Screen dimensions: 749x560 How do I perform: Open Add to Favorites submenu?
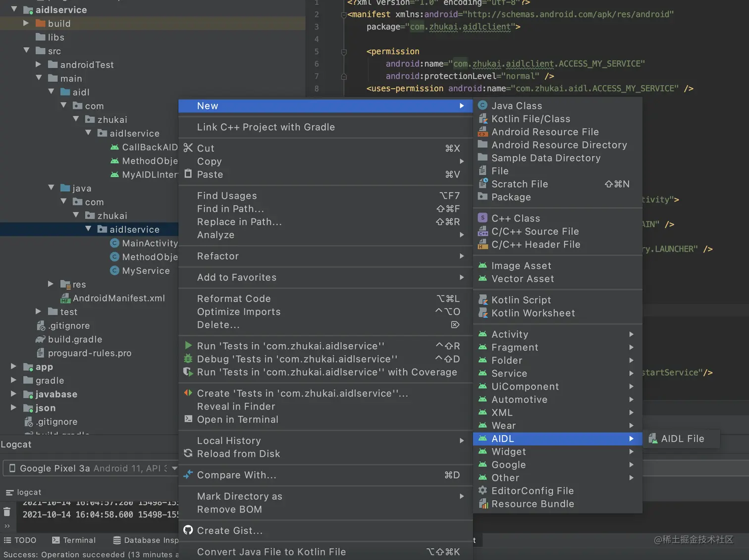coord(325,277)
